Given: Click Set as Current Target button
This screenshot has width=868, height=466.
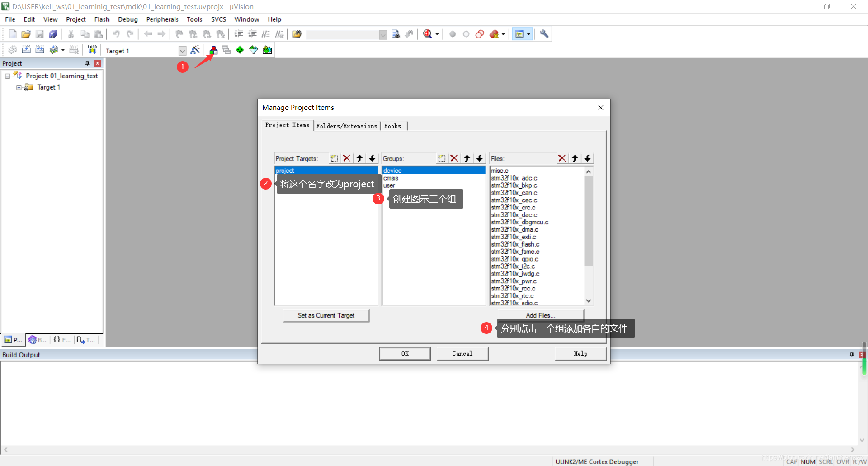Looking at the screenshot, I should (326, 315).
